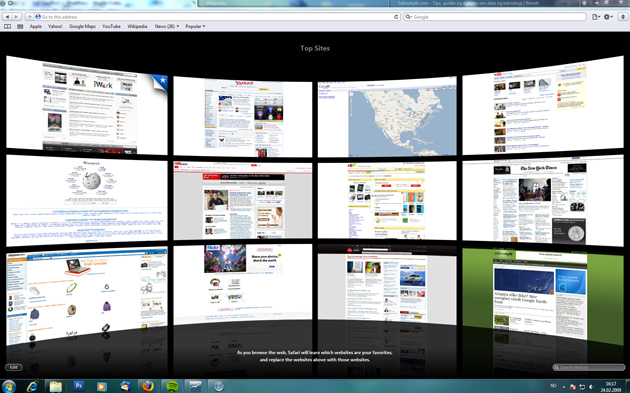
Task: Open the News (26) bookmarks folder
Action: (x=167, y=26)
